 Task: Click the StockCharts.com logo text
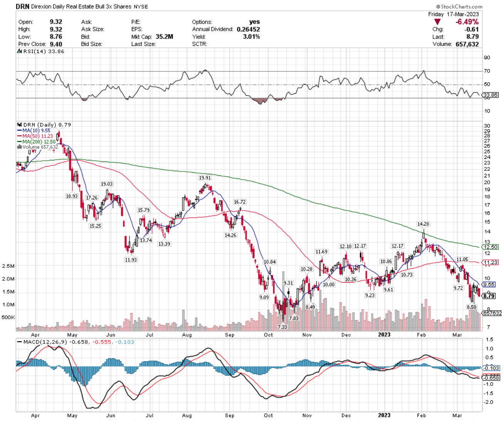point(459,7)
